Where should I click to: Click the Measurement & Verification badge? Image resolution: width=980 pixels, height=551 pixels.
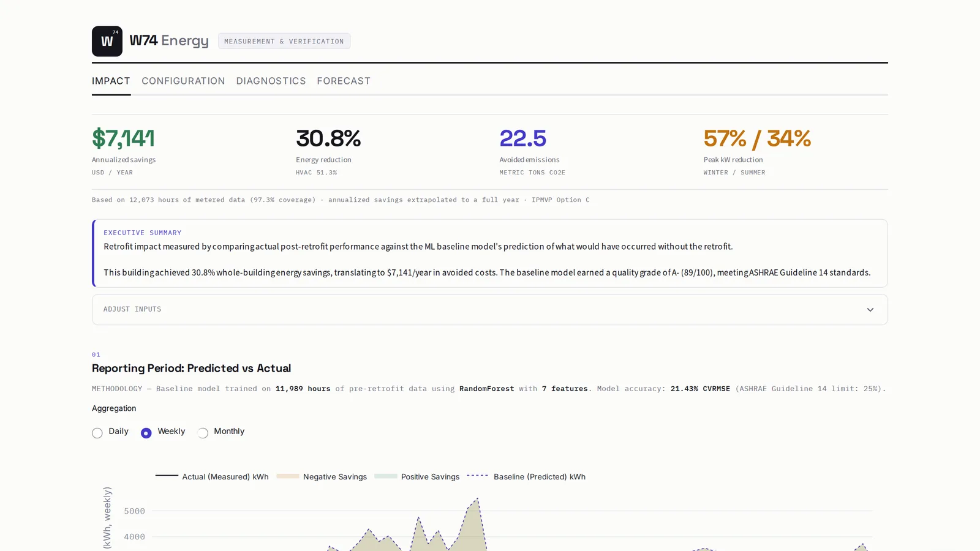284,41
